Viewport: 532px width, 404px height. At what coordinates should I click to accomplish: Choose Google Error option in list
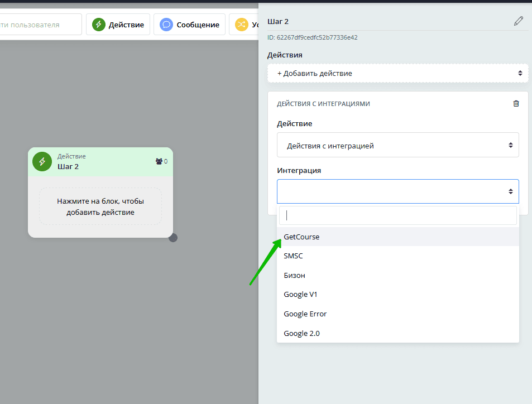[305, 314]
